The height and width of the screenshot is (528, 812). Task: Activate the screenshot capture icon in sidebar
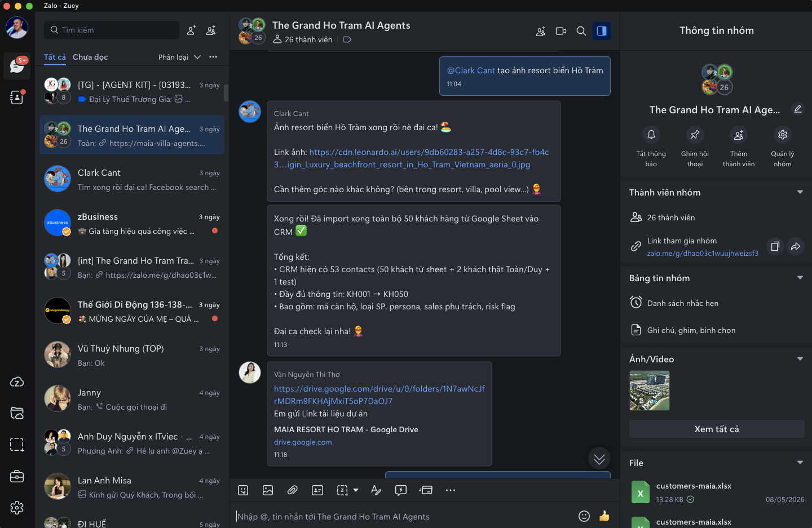17,445
